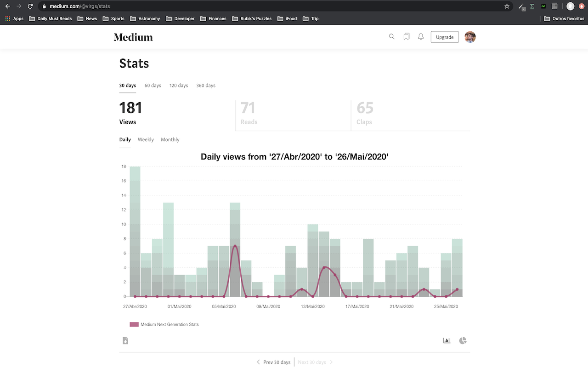Click the disabled Next 30 days
This screenshot has height=368, width=588.
(316, 362)
